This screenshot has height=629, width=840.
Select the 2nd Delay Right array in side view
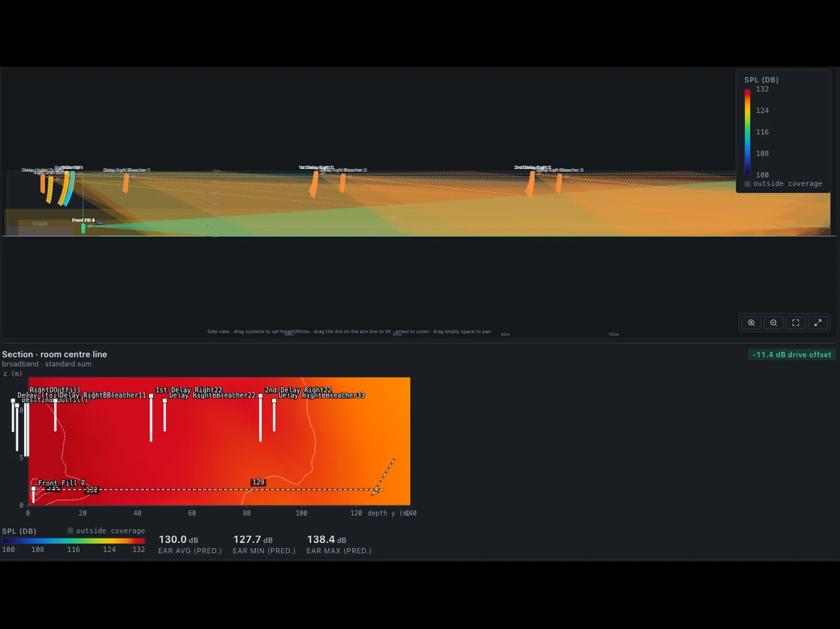(x=531, y=184)
